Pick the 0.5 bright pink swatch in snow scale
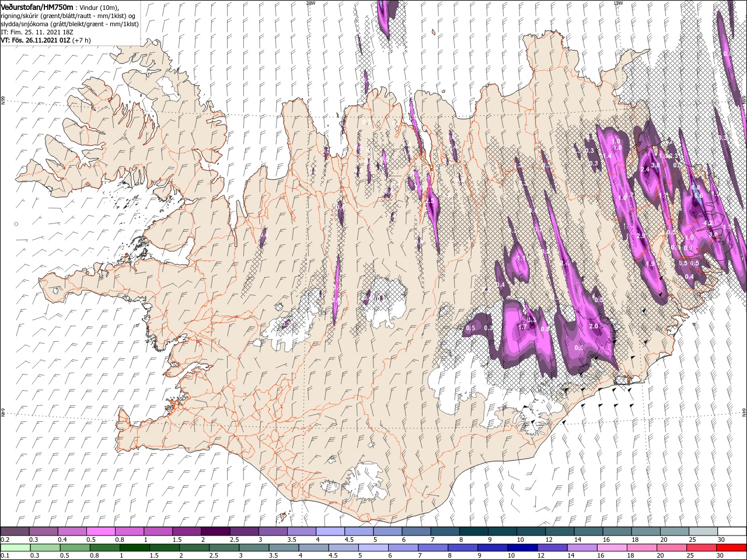 100,531
